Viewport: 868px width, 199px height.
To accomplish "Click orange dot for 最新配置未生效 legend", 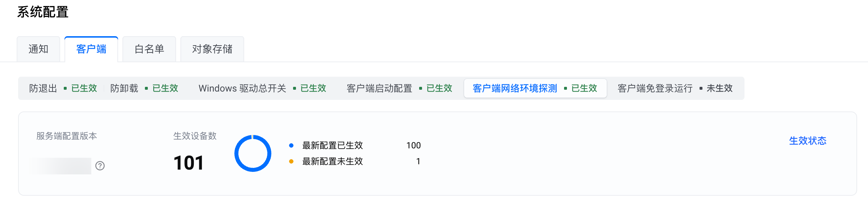I will click(x=291, y=161).
